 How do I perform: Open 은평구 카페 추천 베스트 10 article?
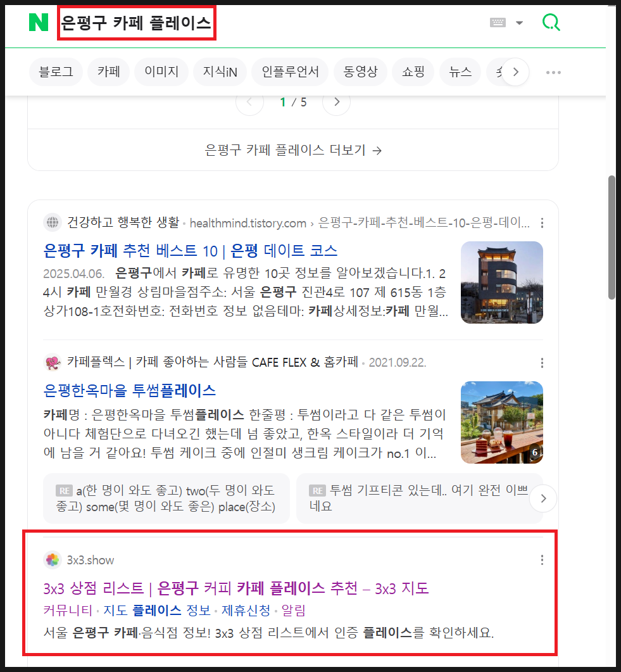(x=191, y=250)
